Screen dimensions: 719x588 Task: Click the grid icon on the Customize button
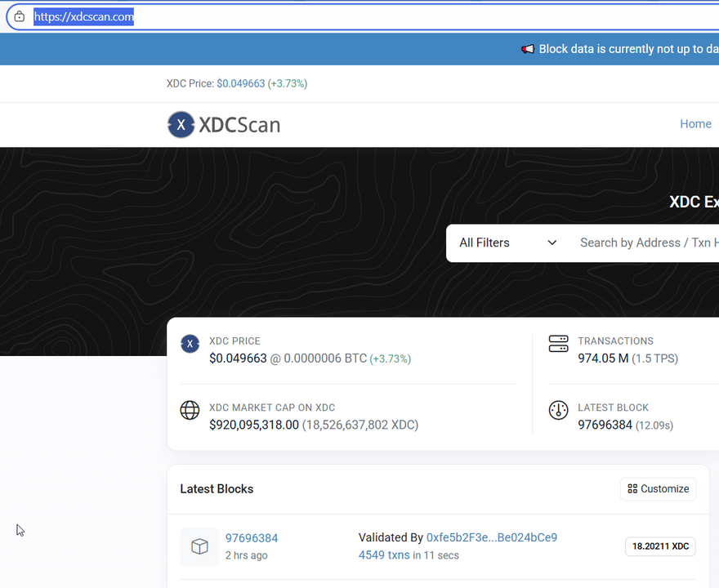click(632, 489)
